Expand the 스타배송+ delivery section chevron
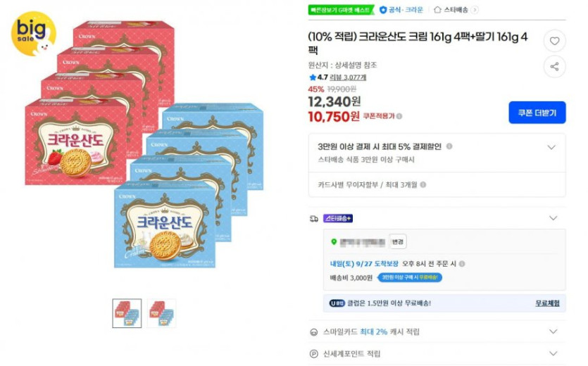 (x=553, y=218)
